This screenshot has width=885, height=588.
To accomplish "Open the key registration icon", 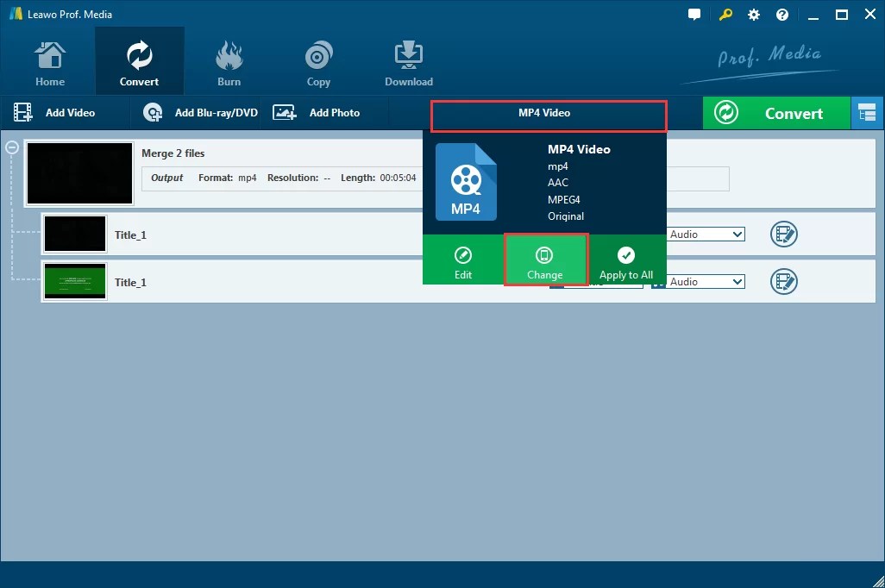I will (725, 15).
